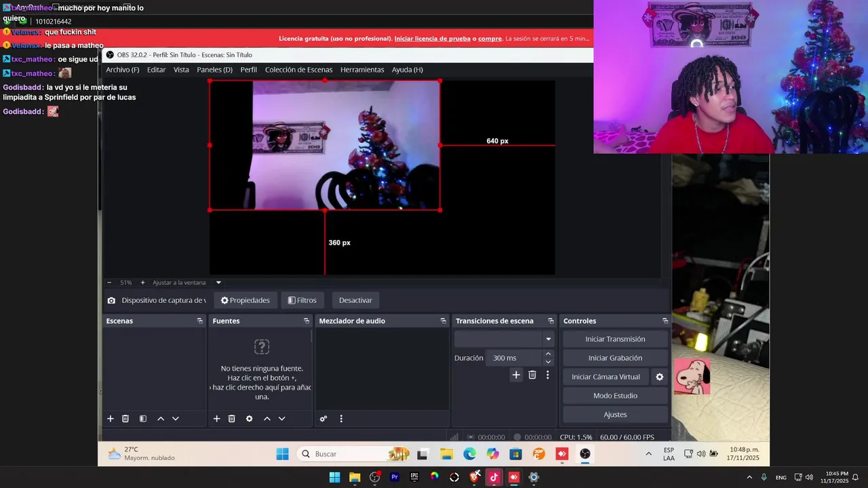Open Paneles menu in OBS
The height and width of the screenshot is (488, 868).
pos(214,70)
